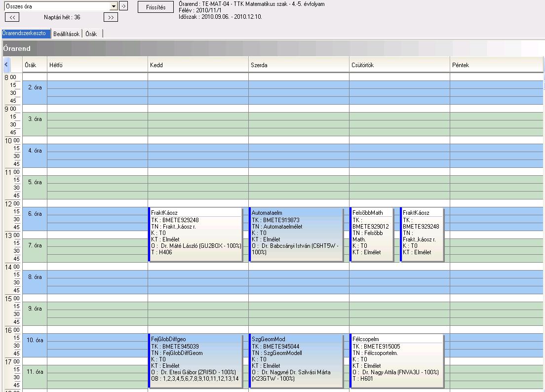Click the "T : H406" room line
545x392 pixels.
tap(161, 252)
